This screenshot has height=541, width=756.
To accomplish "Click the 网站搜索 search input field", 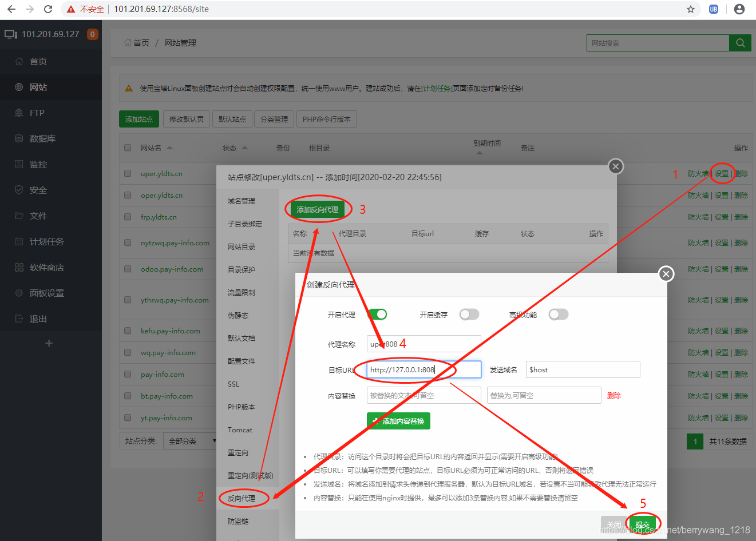I will pos(658,42).
